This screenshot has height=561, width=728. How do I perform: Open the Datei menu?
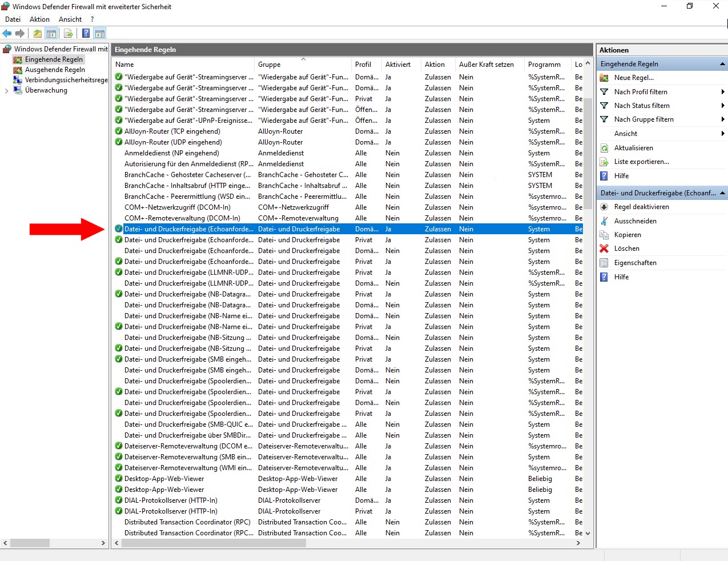(13, 19)
